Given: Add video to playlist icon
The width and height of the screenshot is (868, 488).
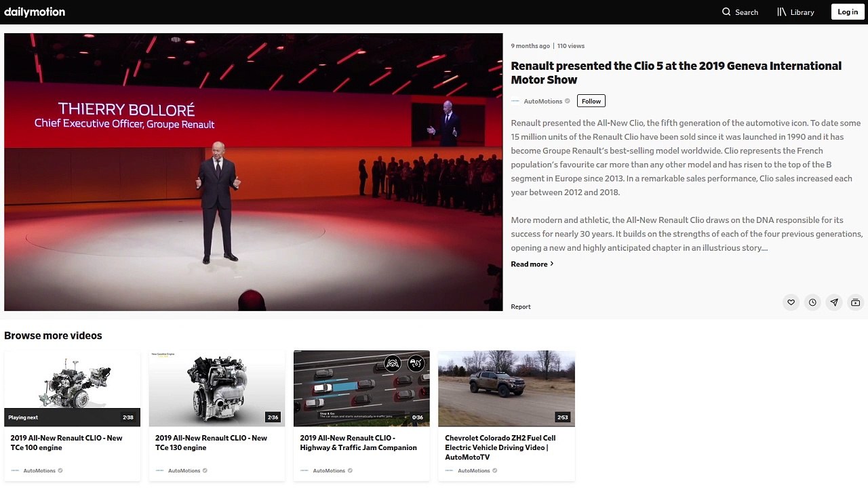Looking at the screenshot, I should (x=856, y=302).
